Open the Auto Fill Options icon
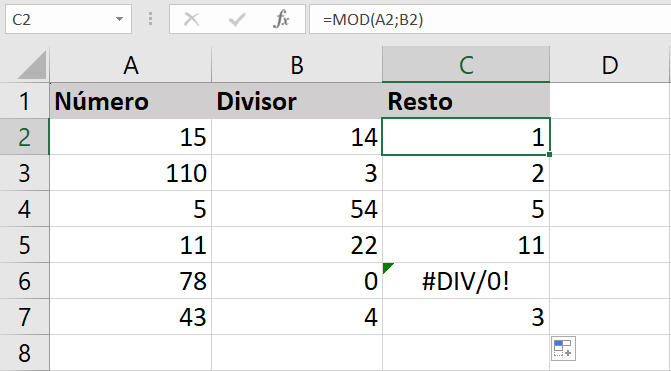The height and width of the screenshot is (371, 671). pyautogui.click(x=563, y=348)
